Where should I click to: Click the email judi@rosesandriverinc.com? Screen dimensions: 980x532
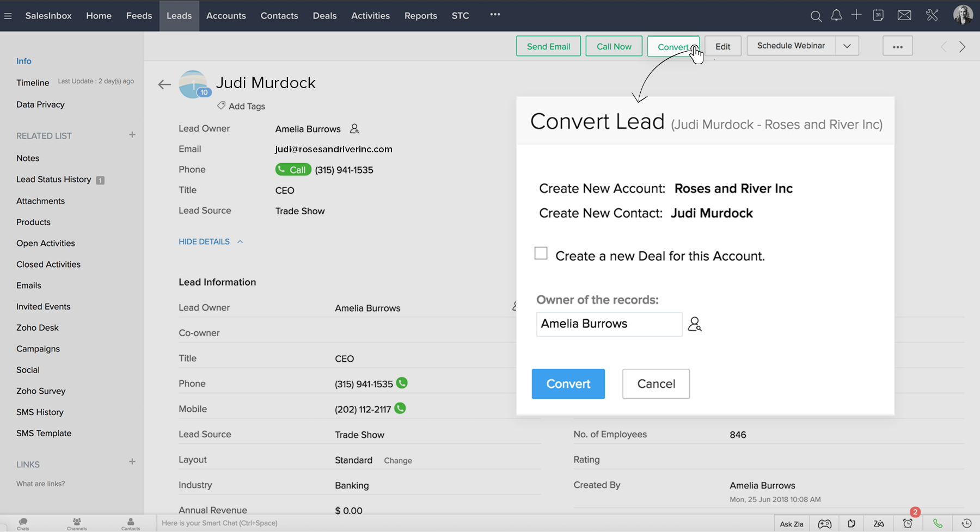pyautogui.click(x=334, y=149)
